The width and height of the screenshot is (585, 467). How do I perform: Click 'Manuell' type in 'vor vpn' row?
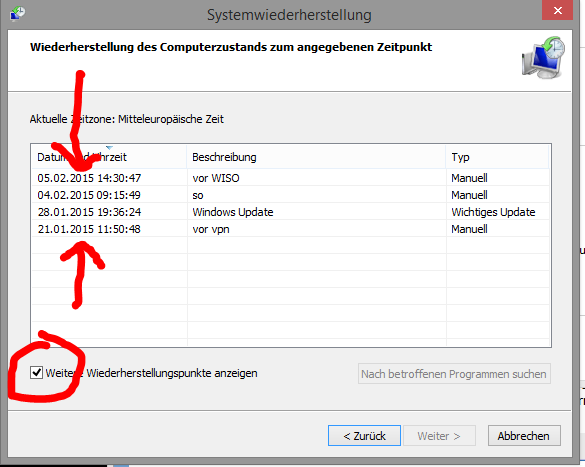click(x=469, y=229)
